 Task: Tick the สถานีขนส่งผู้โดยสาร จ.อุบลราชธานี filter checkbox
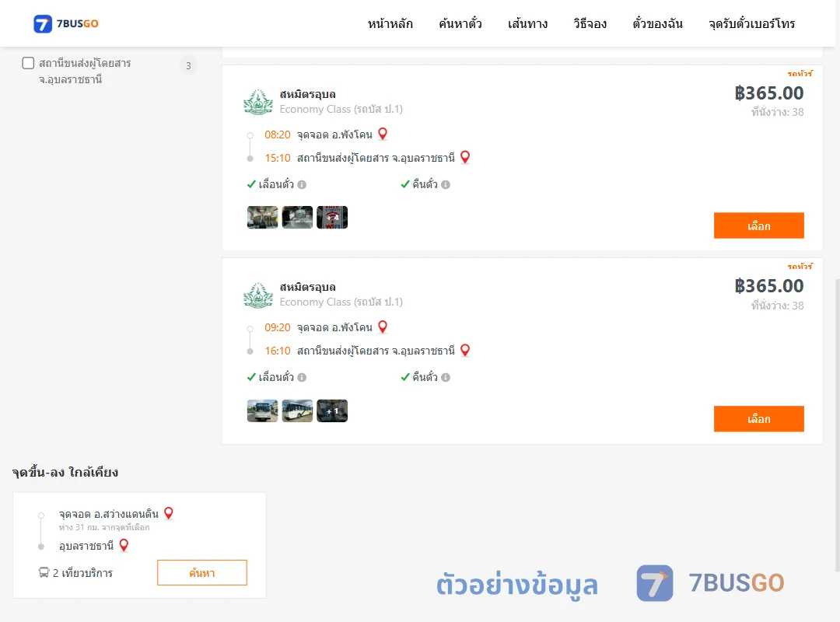[28, 63]
